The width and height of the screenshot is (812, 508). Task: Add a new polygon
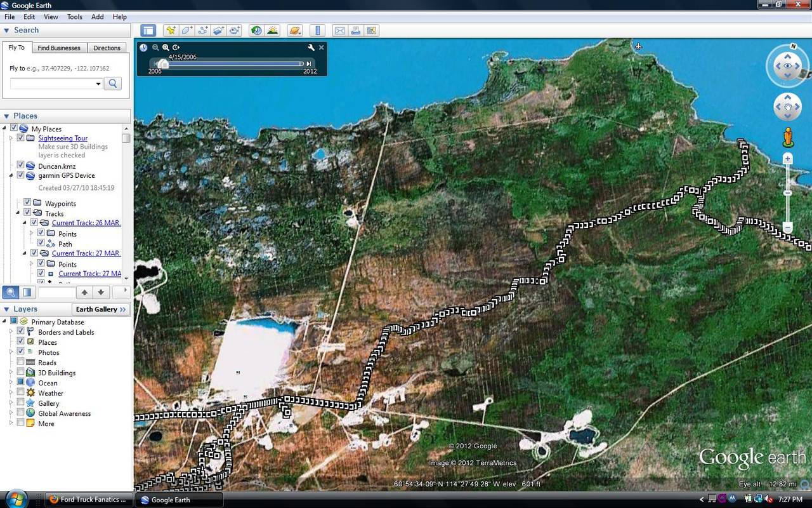tap(187, 30)
